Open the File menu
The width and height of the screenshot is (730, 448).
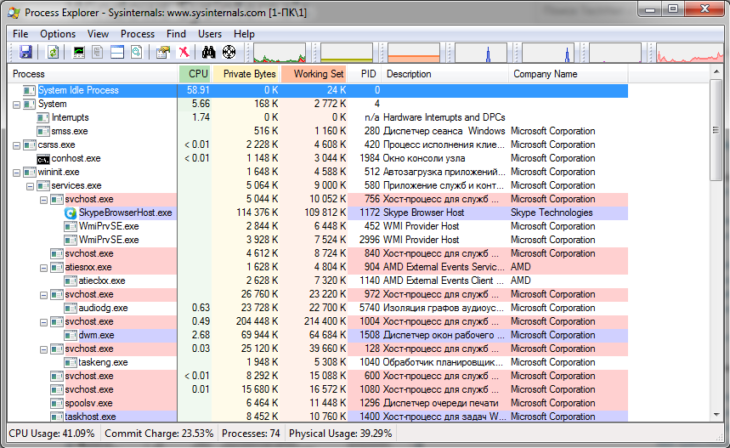(x=20, y=34)
